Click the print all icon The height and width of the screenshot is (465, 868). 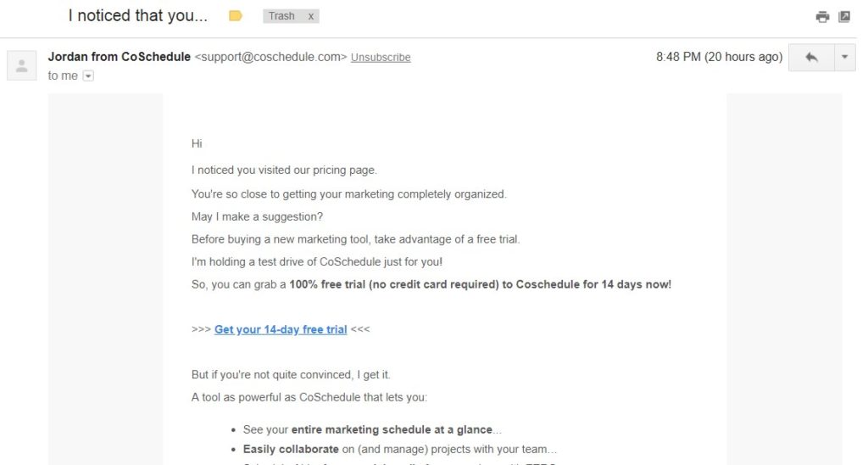(x=822, y=17)
